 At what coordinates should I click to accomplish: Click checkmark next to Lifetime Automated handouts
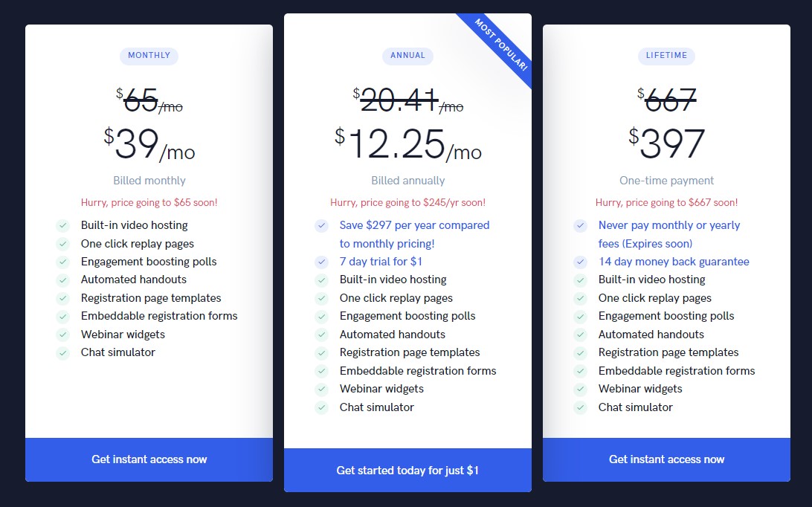pos(581,335)
